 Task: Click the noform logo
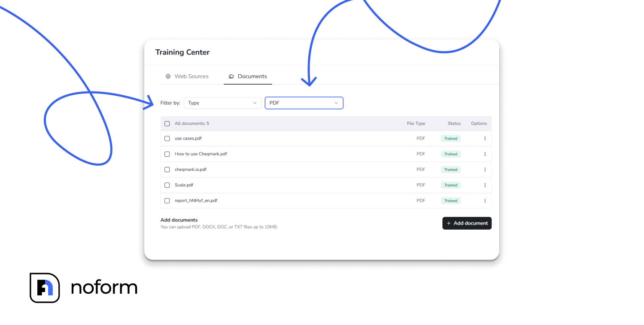(83, 287)
